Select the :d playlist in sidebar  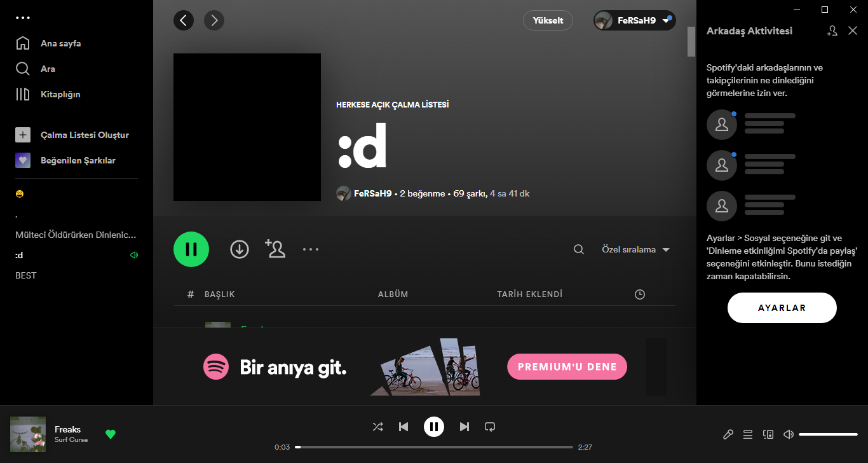pyautogui.click(x=20, y=255)
